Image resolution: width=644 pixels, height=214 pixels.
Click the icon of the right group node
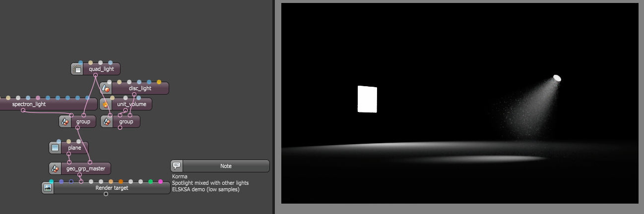pos(107,121)
